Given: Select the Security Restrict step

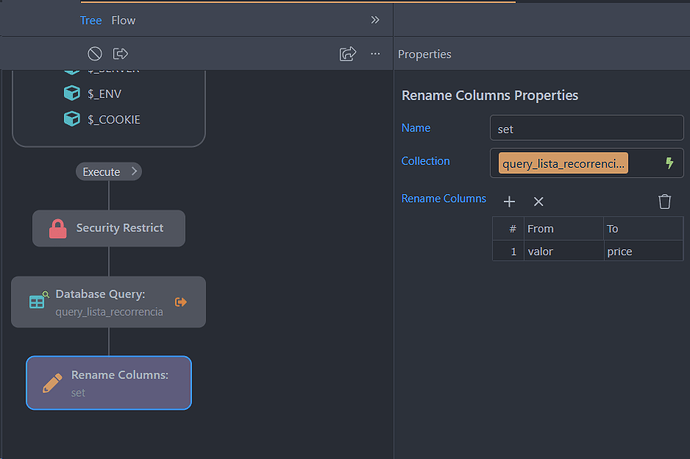Looking at the screenshot, I should coord(108,228).
